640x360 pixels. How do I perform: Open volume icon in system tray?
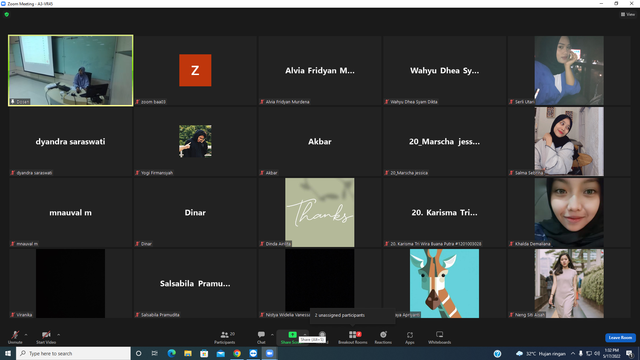597,353
